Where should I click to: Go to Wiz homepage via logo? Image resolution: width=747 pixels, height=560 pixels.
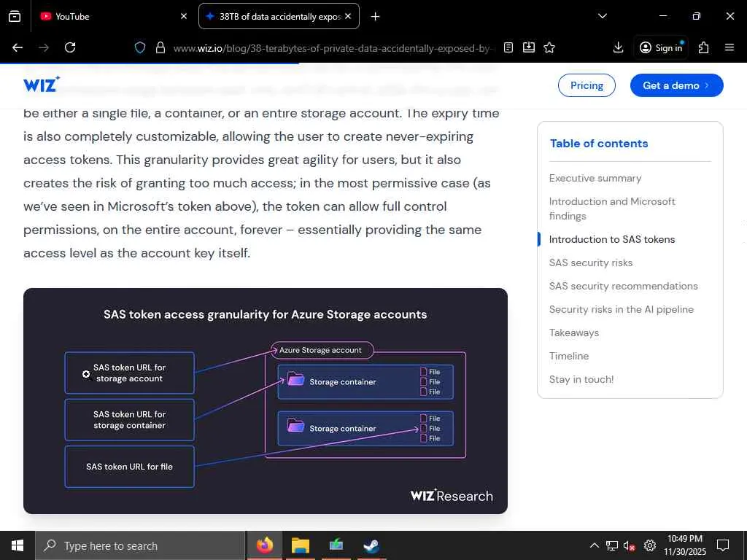tap(42, 85)
